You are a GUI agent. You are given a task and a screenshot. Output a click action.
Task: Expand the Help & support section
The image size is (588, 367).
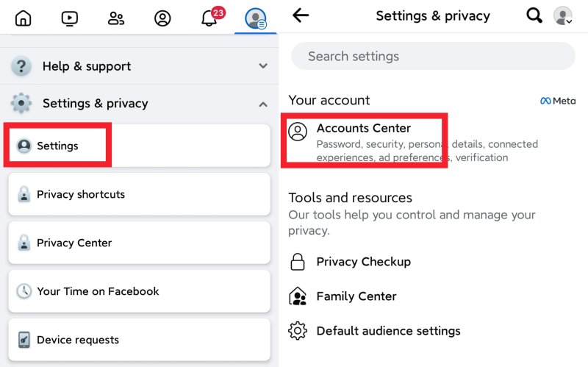(x=139, y=66)
